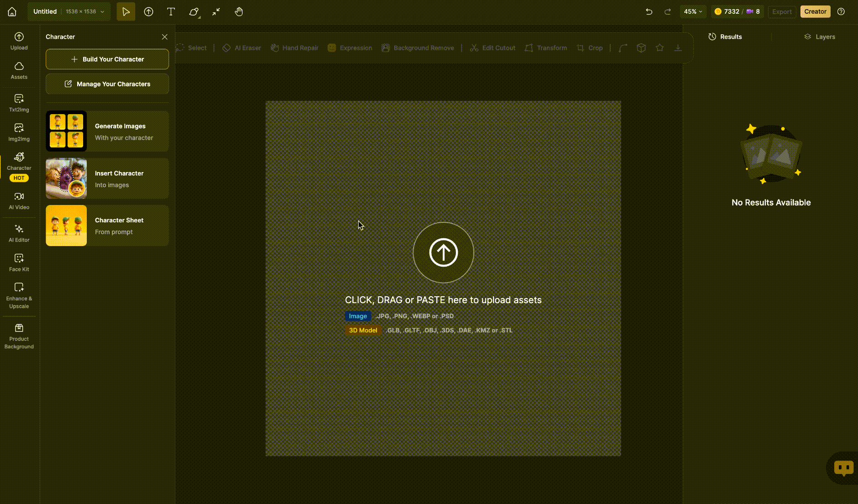Open the AI Video sidebar tool

coord(19,200)
